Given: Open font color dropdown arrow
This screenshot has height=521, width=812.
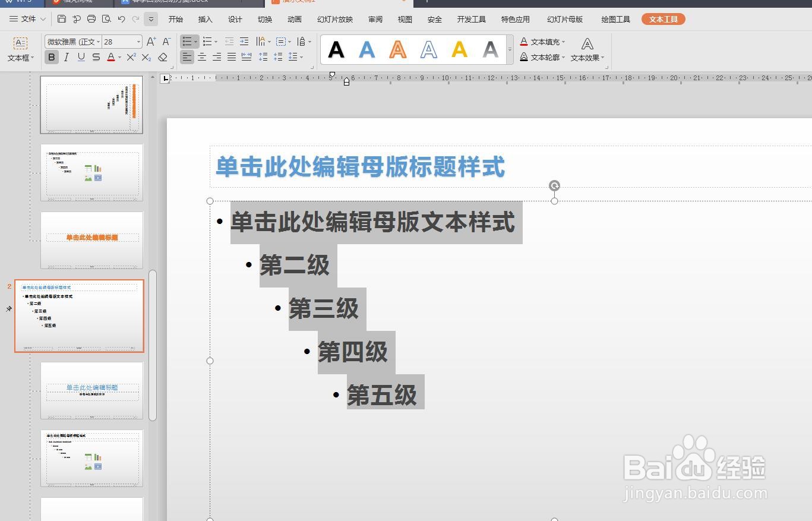Looking at the screenshot, I should pos(119,58).
